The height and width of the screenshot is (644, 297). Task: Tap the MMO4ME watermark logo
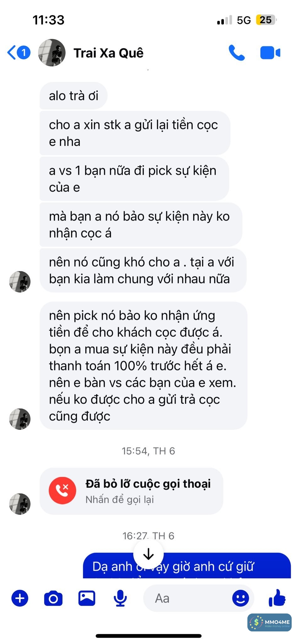(x=269, y=622)
